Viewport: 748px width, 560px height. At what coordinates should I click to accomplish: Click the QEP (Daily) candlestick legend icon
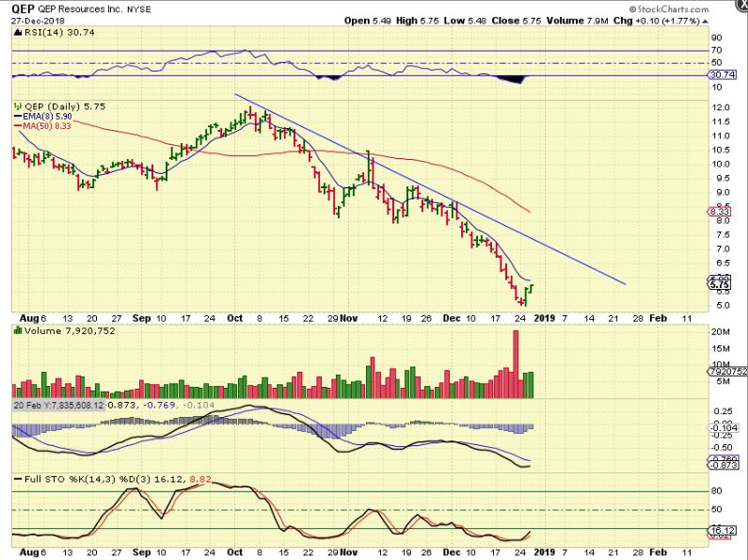tap(18, 106)
